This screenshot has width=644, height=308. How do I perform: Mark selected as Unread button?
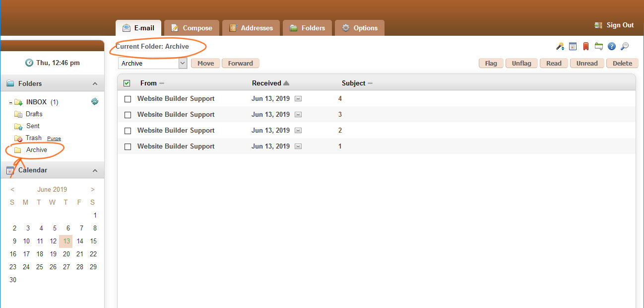pos(587,64)
